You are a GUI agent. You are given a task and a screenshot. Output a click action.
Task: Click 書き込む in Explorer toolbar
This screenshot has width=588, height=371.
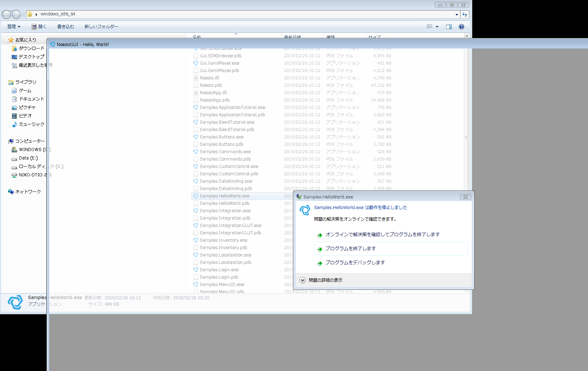coord(66,27)
